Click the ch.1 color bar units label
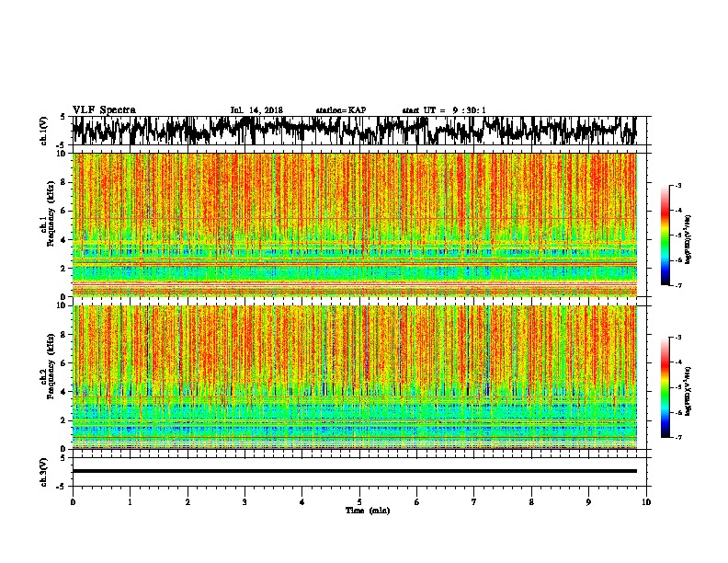 (688, 240)
